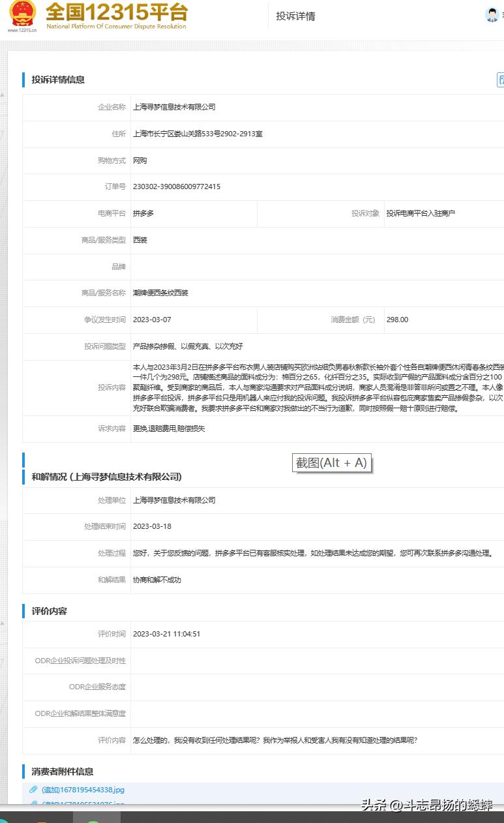The width and height of the screenshot is (504, 823).
Task: Click the 和解结果 value 协商和解不成功
Action: coord(157,580)
